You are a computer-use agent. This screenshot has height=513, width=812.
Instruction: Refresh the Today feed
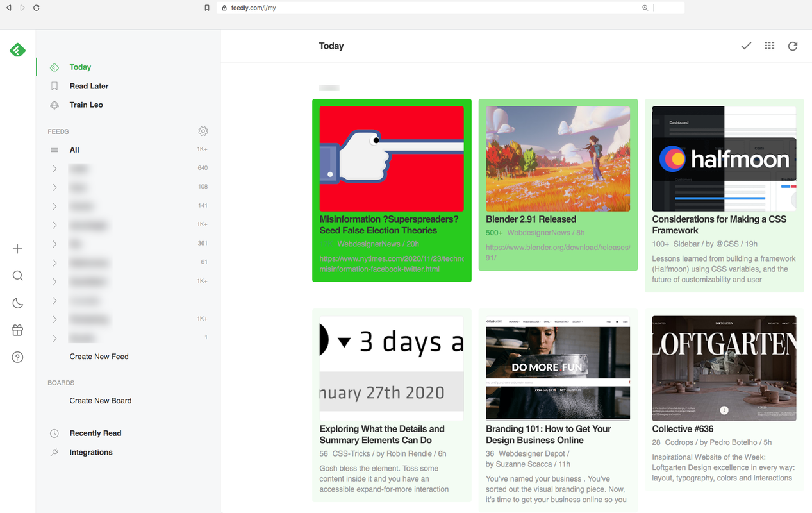793,46
